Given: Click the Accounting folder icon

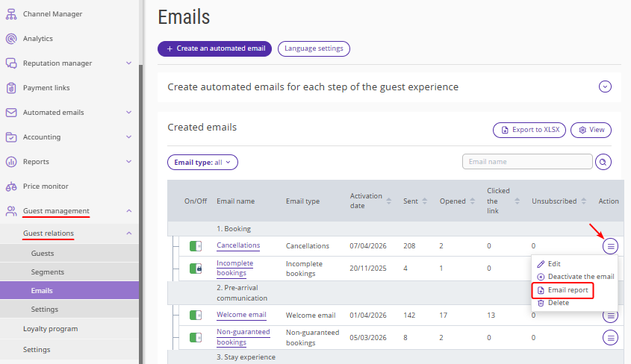Looking at the screenshot, I should pyautogui.click(x=11, y=137).
